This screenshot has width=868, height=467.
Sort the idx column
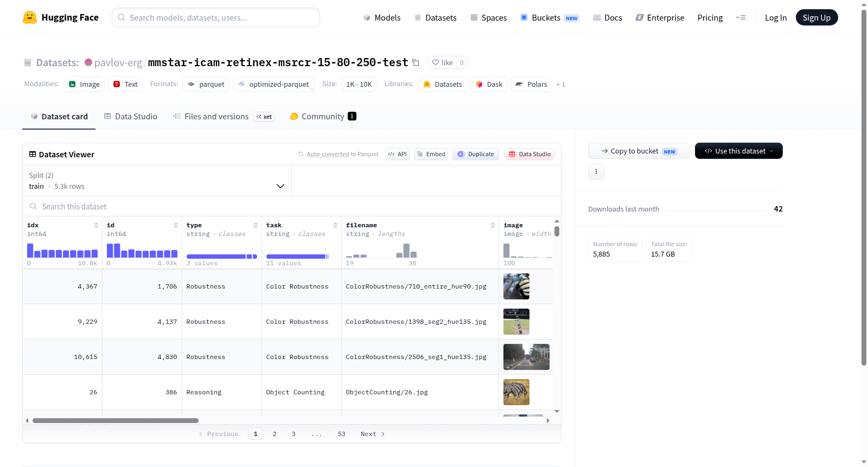click(96, 225)
